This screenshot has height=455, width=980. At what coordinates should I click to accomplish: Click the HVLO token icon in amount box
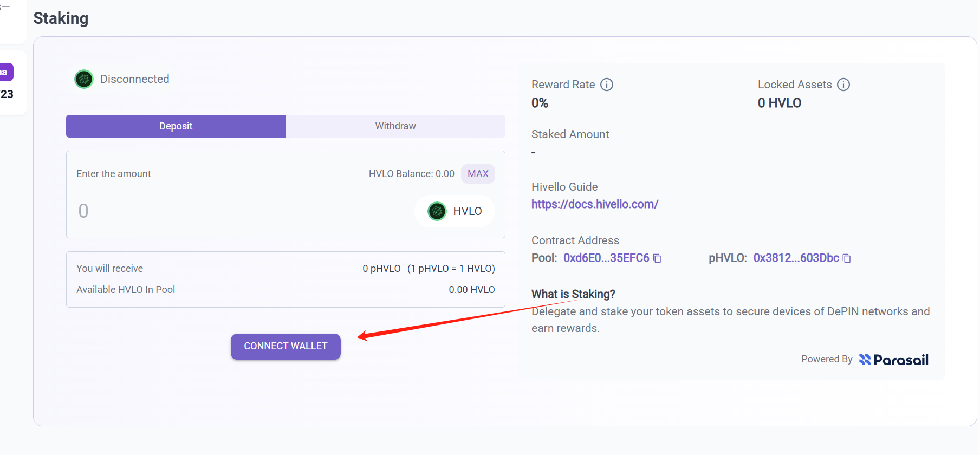(x=437, y=211)
